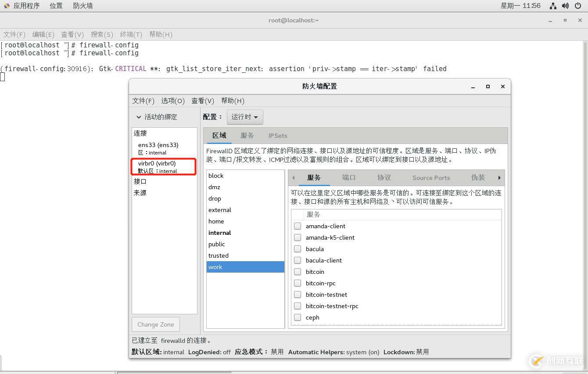Switch to the IPSets tab
The image size is (588, 374).
(278, 136)
